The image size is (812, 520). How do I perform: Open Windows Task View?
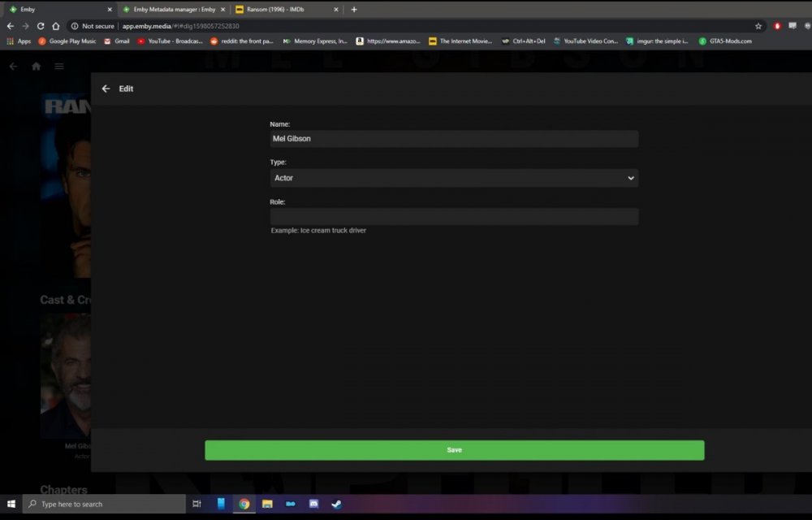[x=197, y=504]
